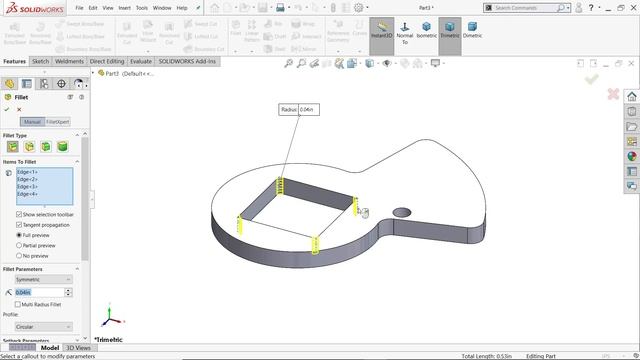Open SOLIDWORKS Resources home icon in task pane
The width and height of the screenshot is (640, 360).
[632, 97]
